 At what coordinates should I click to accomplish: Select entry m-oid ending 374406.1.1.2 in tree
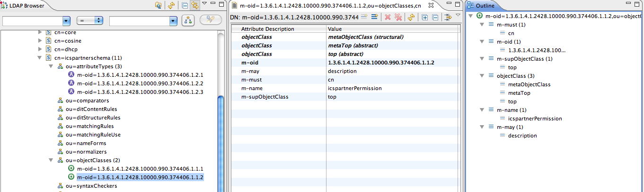coord(140,177)
